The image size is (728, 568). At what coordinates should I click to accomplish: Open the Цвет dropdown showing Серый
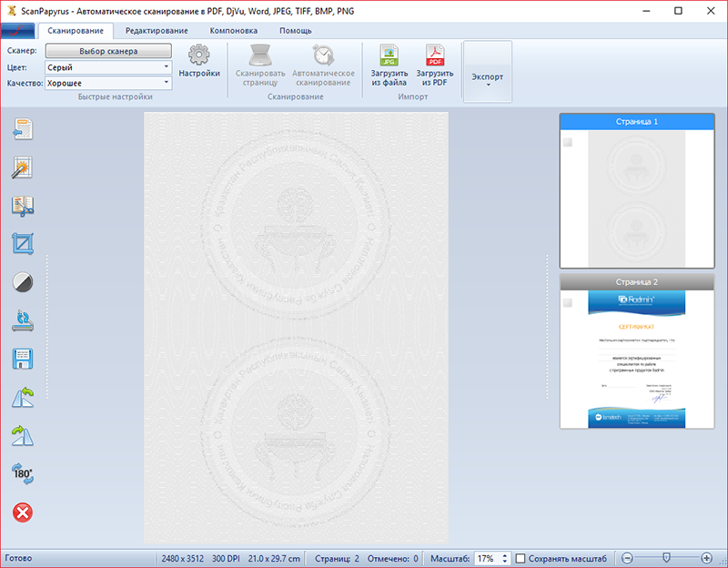pos(108,67)
